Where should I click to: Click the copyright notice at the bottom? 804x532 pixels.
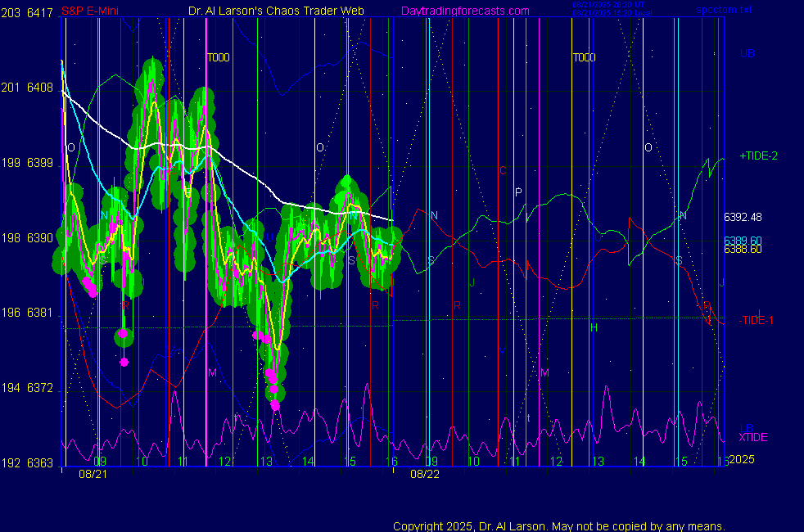tap(558, 526)
